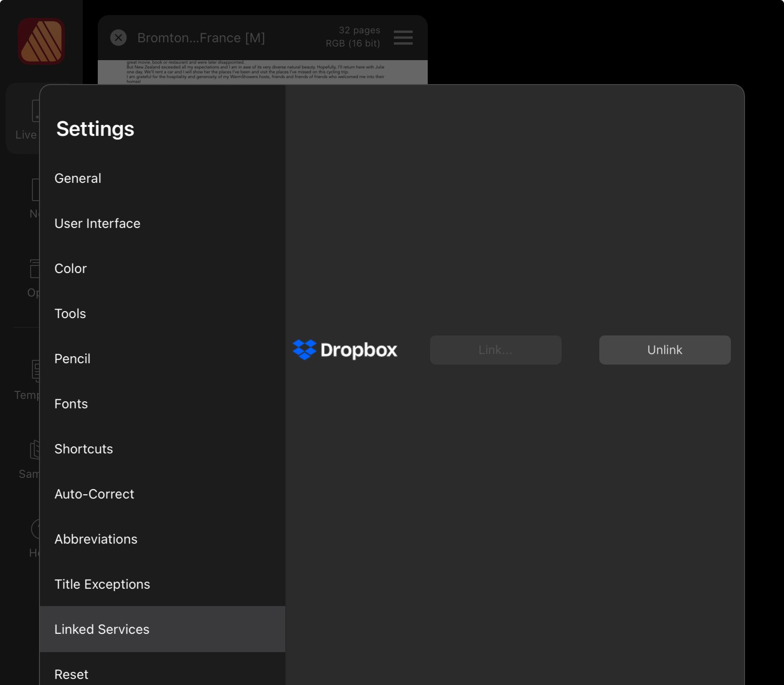Screen dimensions: 784x685
Task: Show Shortcuts settings
Action: point(162,449)
